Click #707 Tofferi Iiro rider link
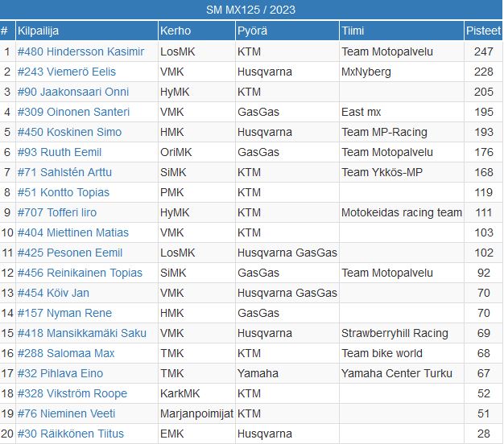This screenshot has width=504, height=444. (57, 212)
